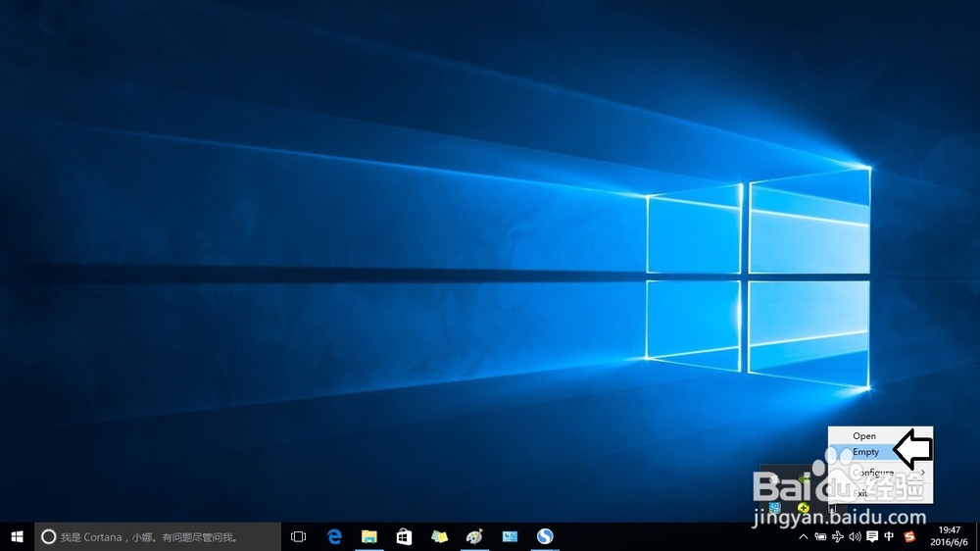Open the Sticky Notes taskbar icon
The width and height of the screenshot is (980, 551).
coord(439,536)
